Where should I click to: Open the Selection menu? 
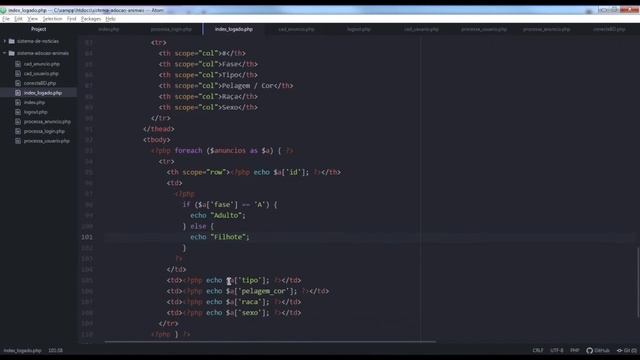click(52, 19)
